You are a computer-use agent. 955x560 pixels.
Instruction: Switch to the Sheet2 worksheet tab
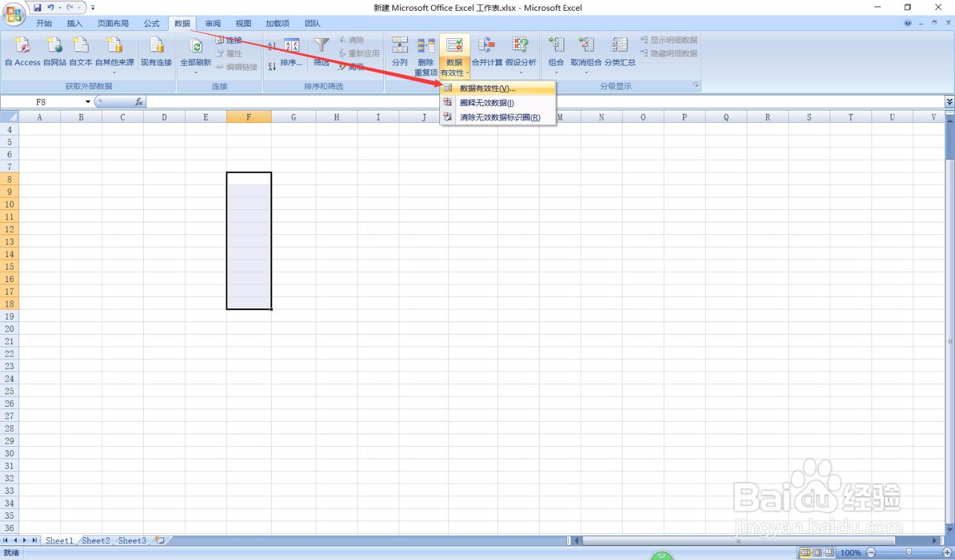pos(95,540)
